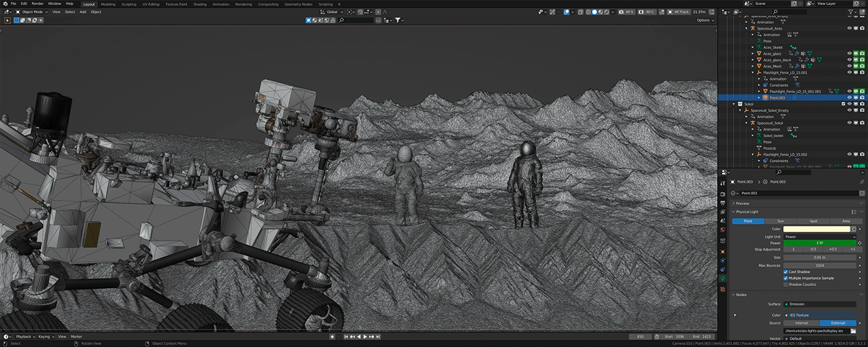The height and width of the screenshot is (347, 868).
Task: Click the light Color swatch
Action: click(816, 229)
